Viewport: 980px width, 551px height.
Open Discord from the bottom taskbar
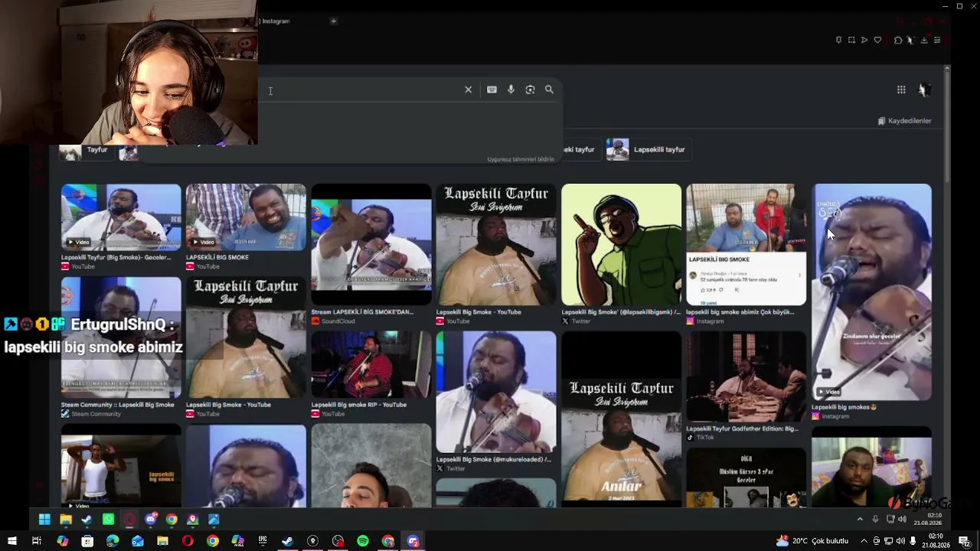(x=413, y=541)
